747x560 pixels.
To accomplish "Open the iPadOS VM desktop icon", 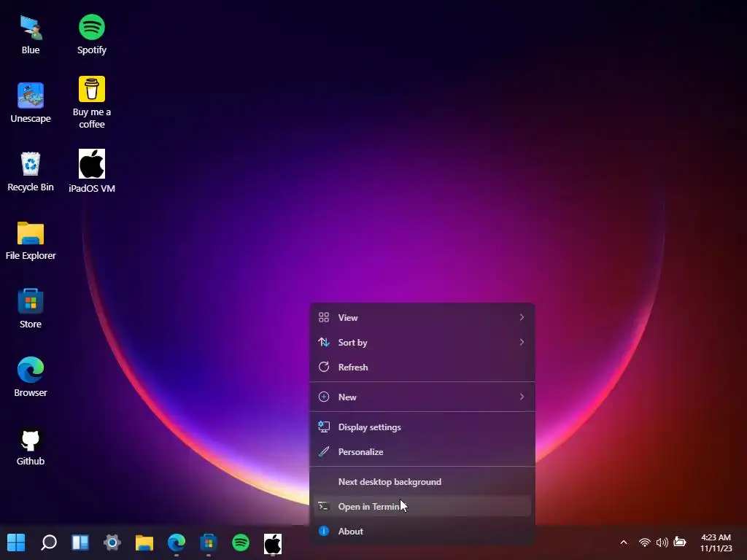I will (x=91, y=171).
